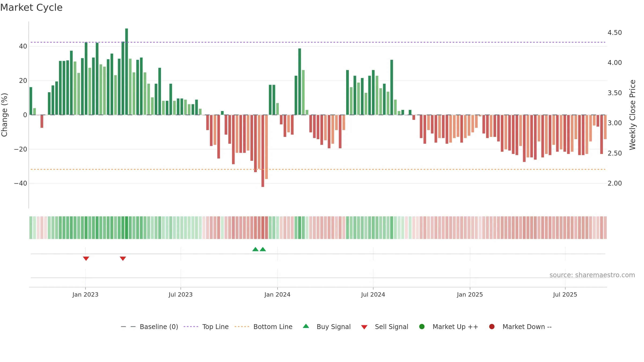The width and height of the screenshot is (644, 362).
Task: Click the Baseline (0) legend entry
Action: coord(149,327)
